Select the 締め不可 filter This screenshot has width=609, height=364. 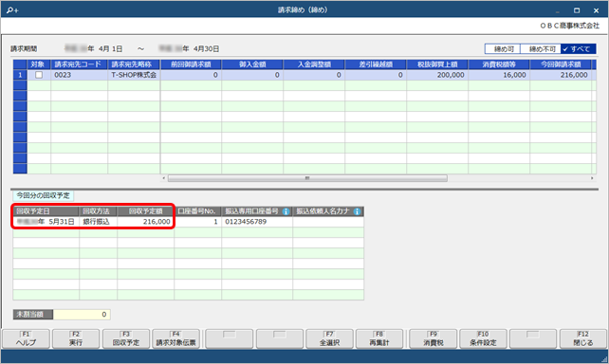[541, 49]
